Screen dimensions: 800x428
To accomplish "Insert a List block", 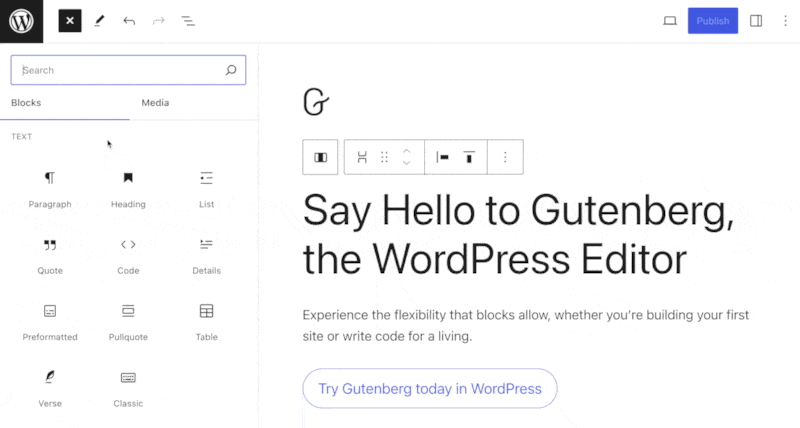I will coord(206,188).
